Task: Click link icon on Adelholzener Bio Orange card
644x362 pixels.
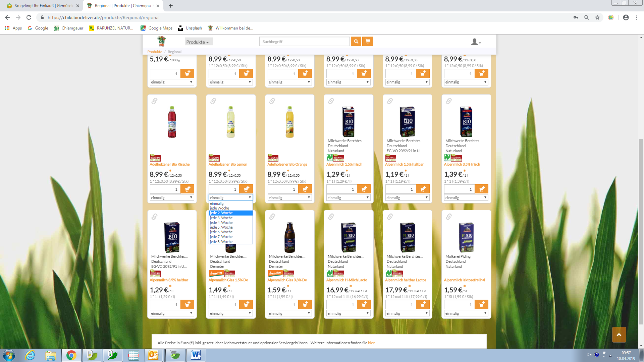Action: [272, 101]
